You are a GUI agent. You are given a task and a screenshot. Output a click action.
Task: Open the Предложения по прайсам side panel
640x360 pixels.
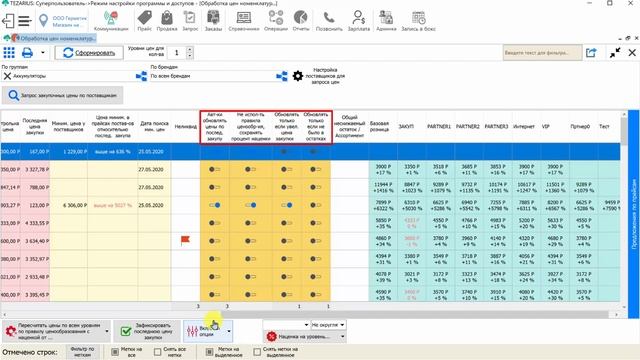tap(634, 214)
